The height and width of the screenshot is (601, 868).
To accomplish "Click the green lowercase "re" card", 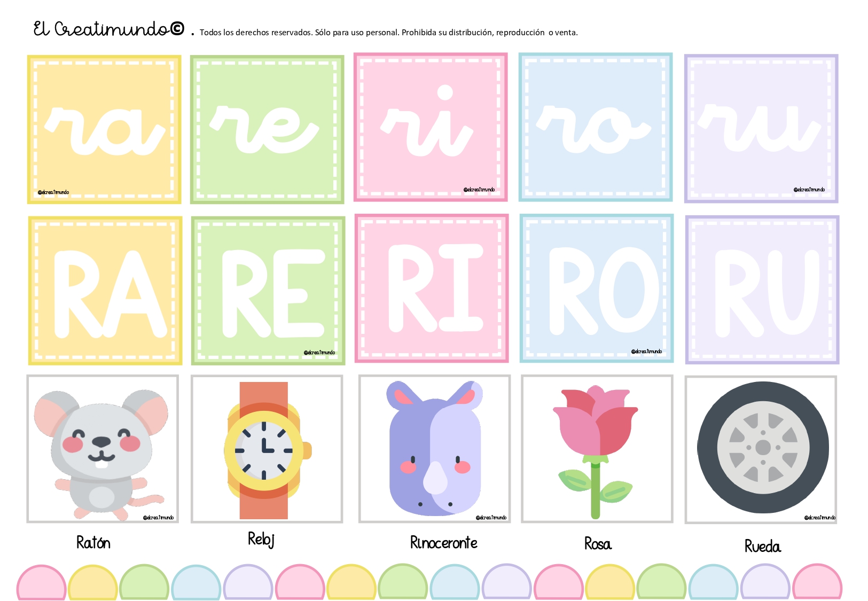I will [x=267, y=129].
